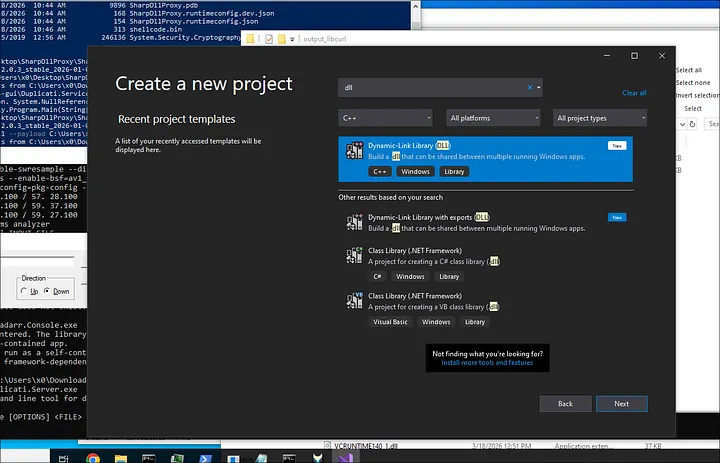Image resolution: width=720 pixels, height=463 pixels.
Task: Click the New folder icon left of the output_libcurl title
Action: pos(281,39)
